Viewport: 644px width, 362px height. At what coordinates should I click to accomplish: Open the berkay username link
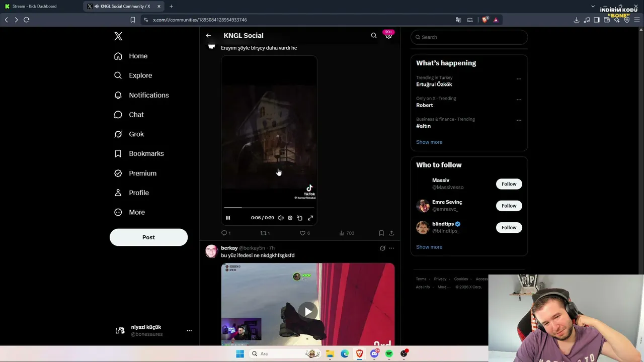click(229, 248)
